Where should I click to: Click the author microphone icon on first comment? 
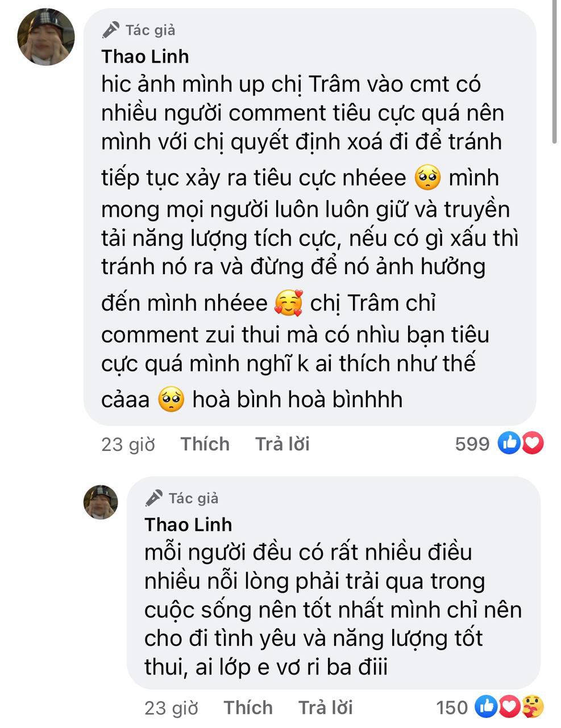click(111, 30)
